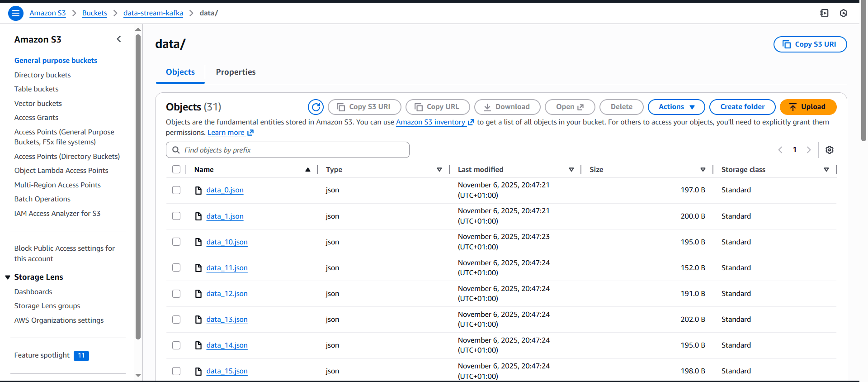Click the file icon next to data_11.json
The height and width of the screenshot is (382, 868).
tap(198, 268)
